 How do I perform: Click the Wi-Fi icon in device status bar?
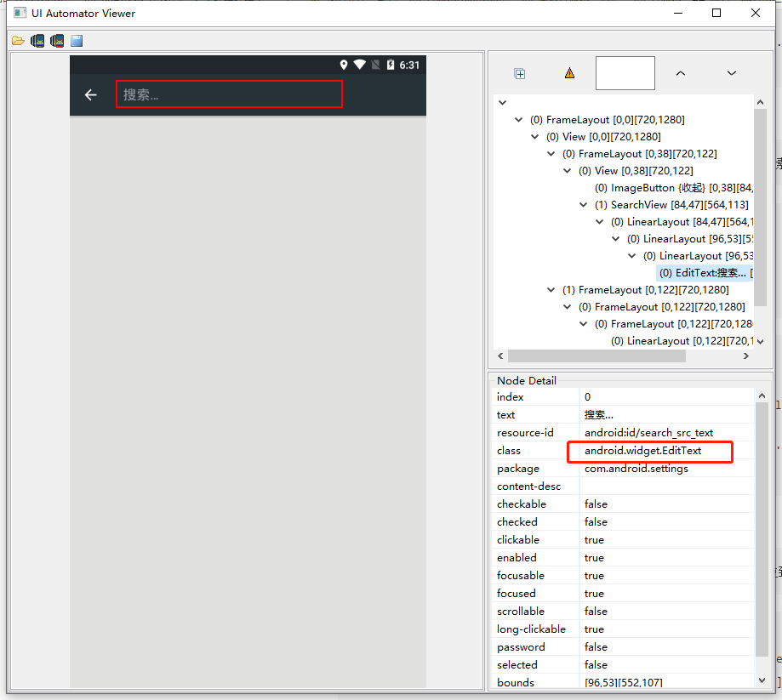point(360,65)
